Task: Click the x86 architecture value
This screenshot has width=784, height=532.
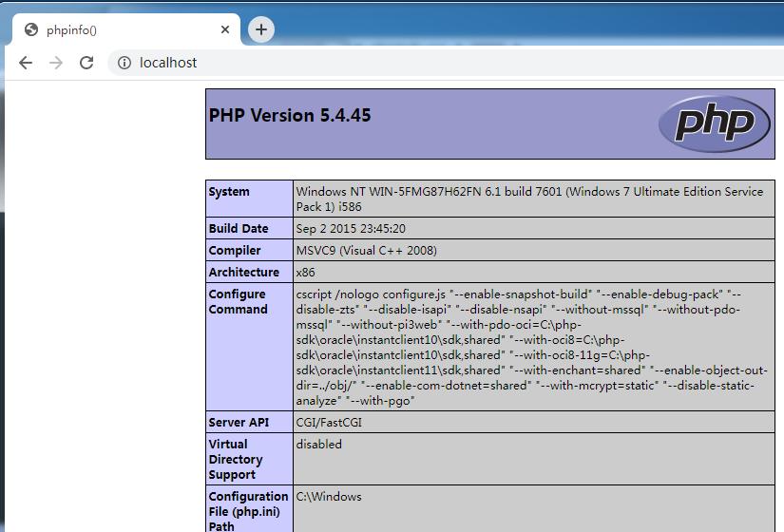Action: [305, 273]
